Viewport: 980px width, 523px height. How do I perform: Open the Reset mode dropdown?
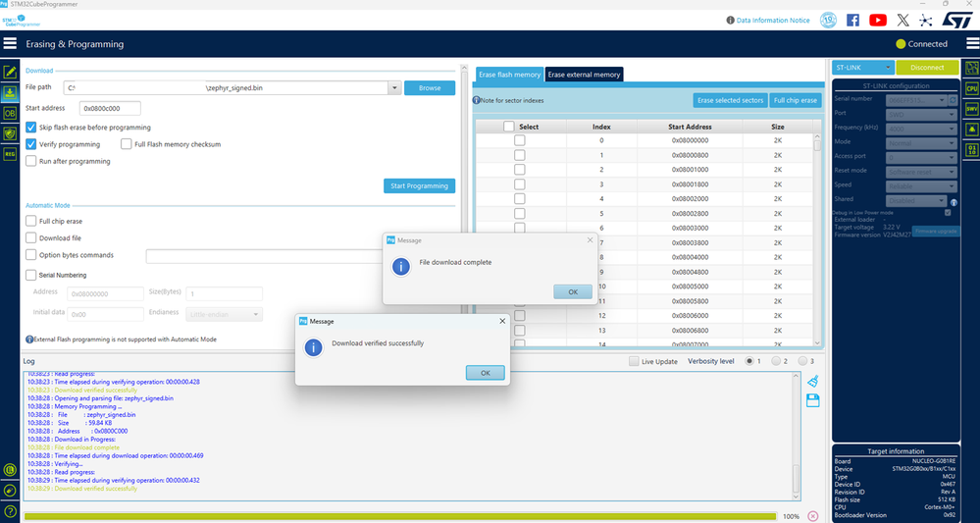point(921,171)
